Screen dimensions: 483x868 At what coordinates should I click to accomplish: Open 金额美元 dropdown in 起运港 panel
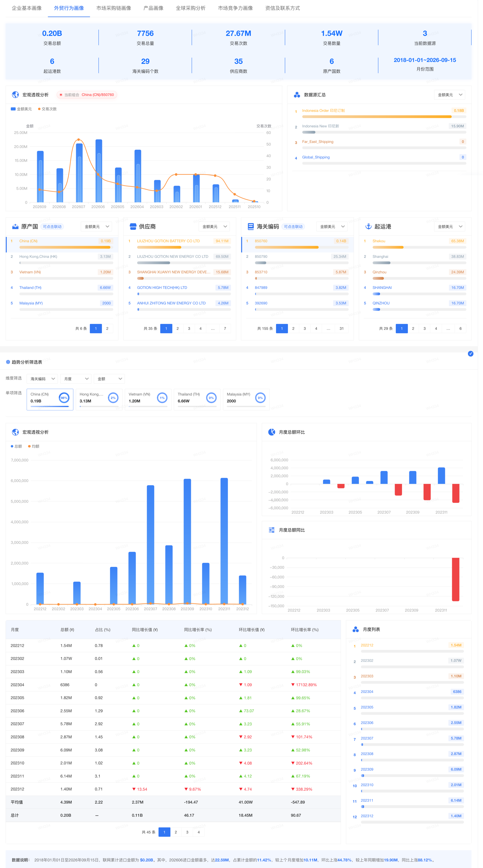[450, 227]
